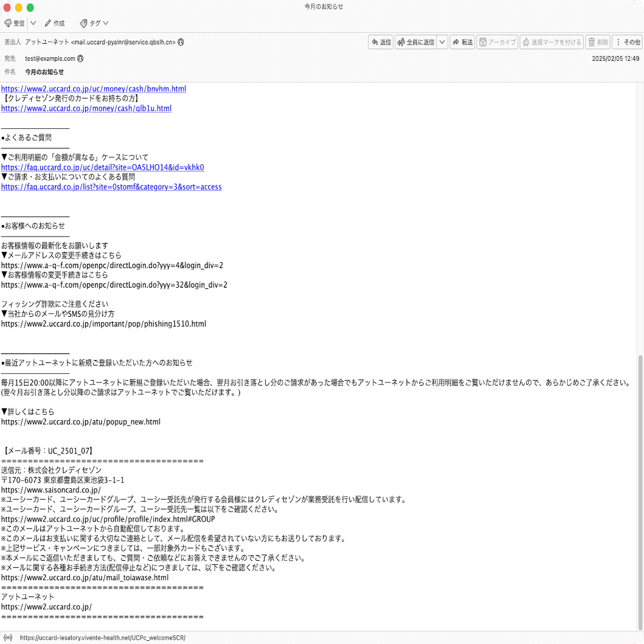Click the profile/index.html#GROUP URL text
This screenshot has width=644, height=644.
[108, 519]
